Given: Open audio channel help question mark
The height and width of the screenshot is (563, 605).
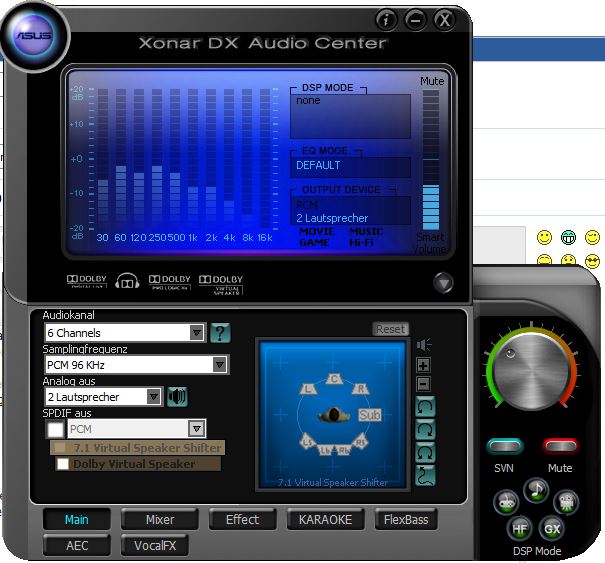Looking at the screenshot, I should tap(220, 333).
